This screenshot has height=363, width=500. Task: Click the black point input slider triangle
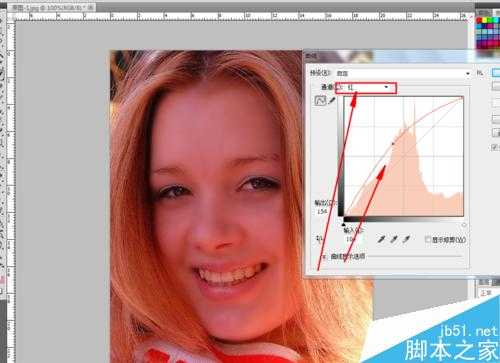pyautogui.click(x=344, y=224)
